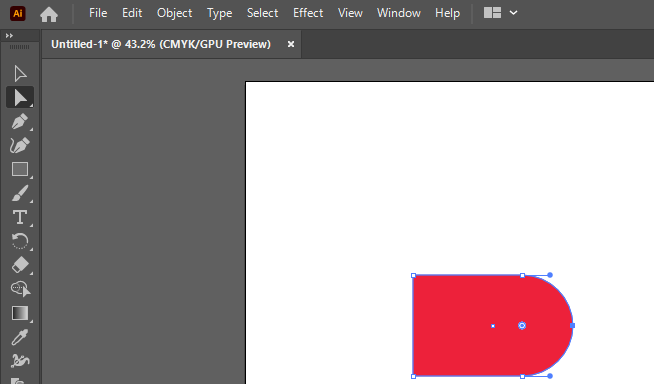Select the Symbol Sprayer tool
The width and height of the screenshot is (654, 384).
(x=20, y=361)
